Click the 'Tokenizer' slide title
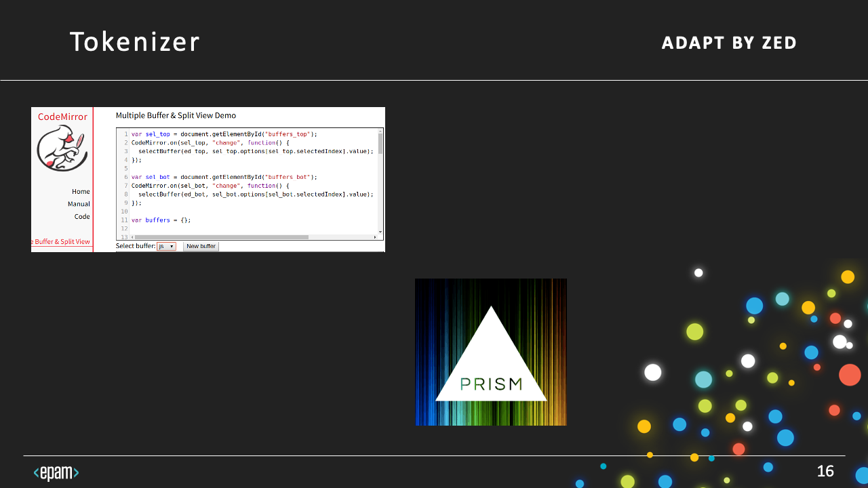 click(134, 42)
